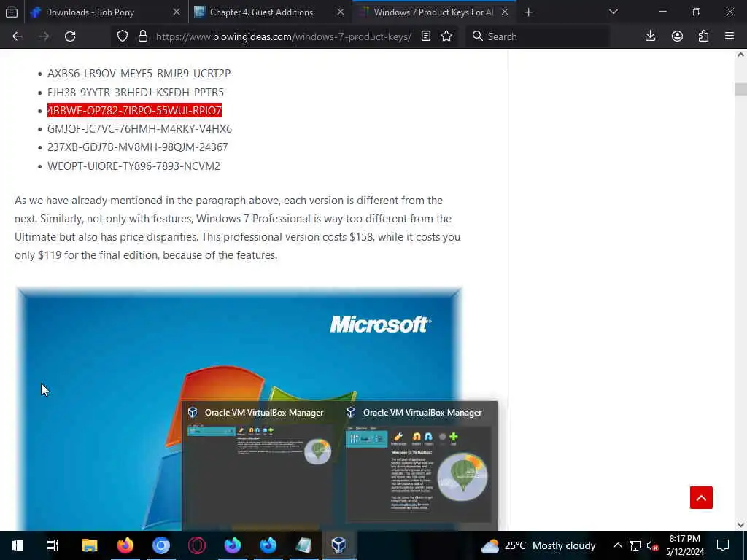Close the Downloads - Bob Pony tab

pyautogui.click(x=177, y=12)
